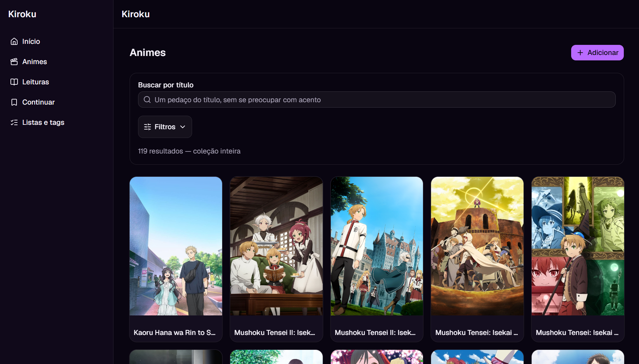Image resolution: width=639 pixels, height=364 pixels.
Task: Open the Mushoku Tensei poster with collage panels
Action: click(578, 246)
